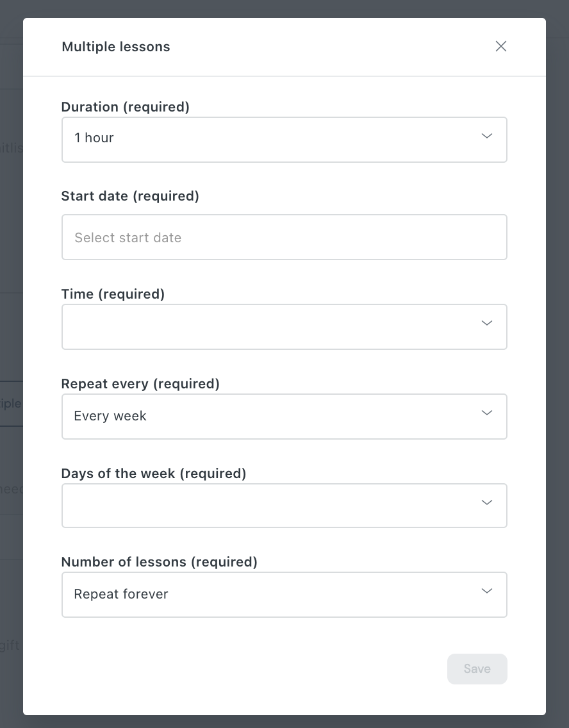Open the Number of lessons dropdown
This screenshot has height=728, width=569.
[284, 595]
